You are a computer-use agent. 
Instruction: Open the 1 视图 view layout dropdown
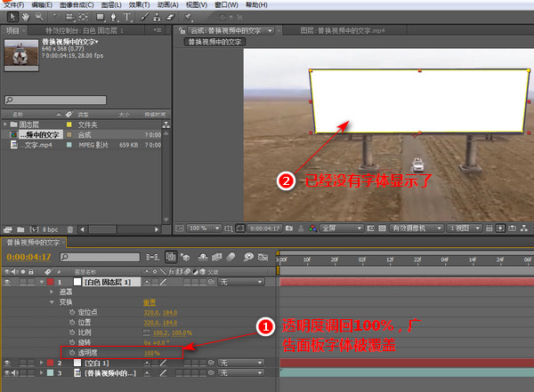pos(465,228)
